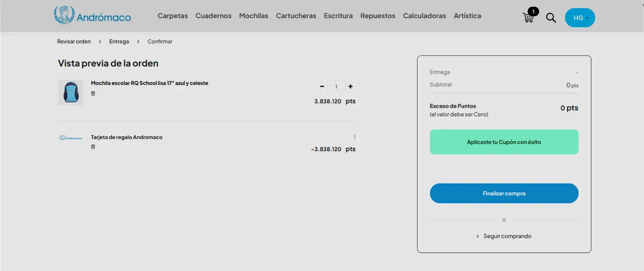Delete the Mochila escolar item with trash icon
This screenshot has height=271, width=644.
tap(93, 93)
